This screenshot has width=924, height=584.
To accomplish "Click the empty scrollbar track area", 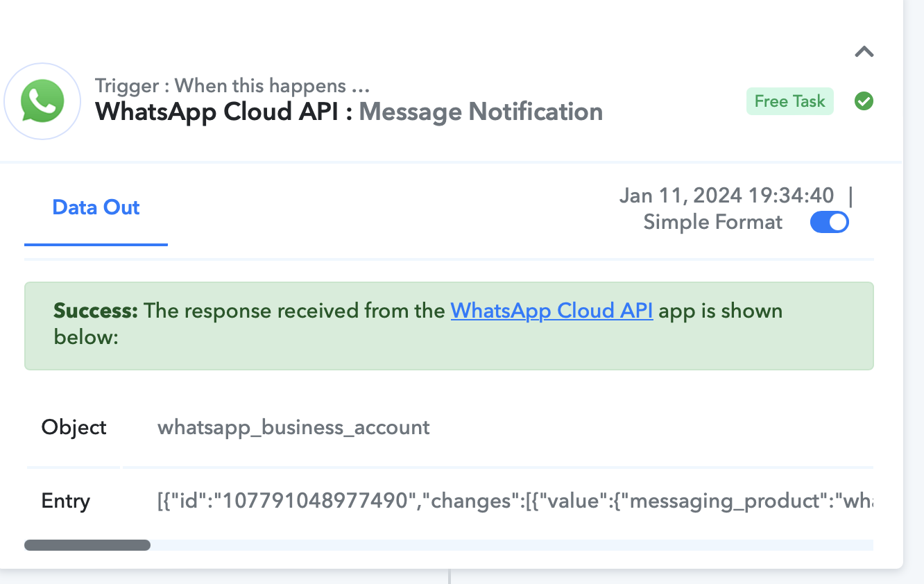I will [511, 545].
